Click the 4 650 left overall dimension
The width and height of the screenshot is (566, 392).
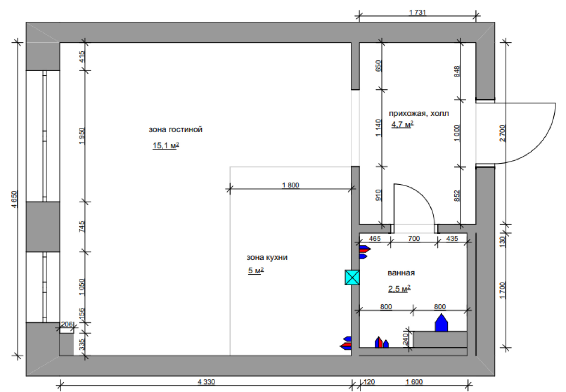click(x=15, y=199)
